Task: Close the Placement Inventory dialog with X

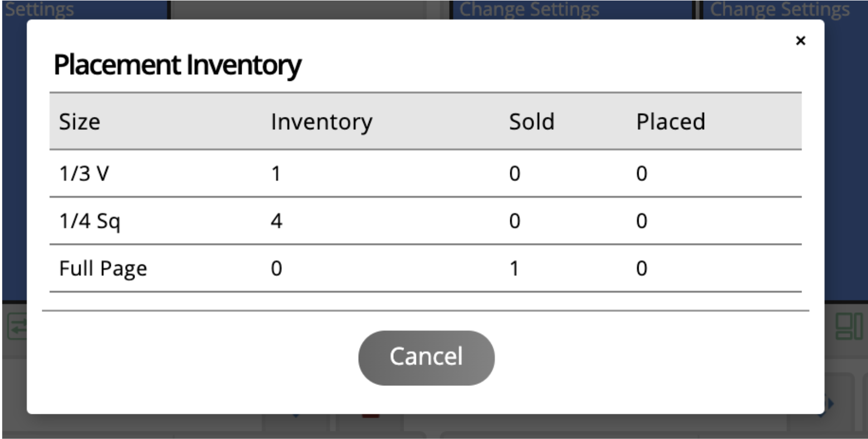Action: click(800, 41)
